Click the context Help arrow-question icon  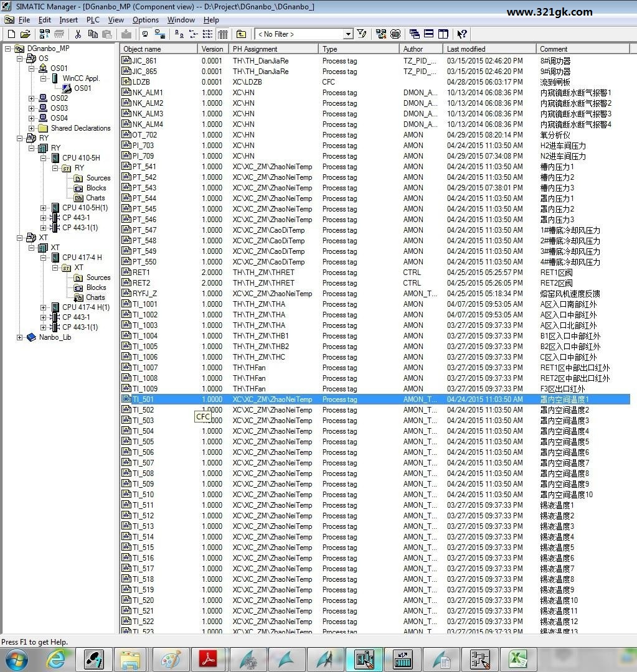pyautogui.click(x=462, y=34)
